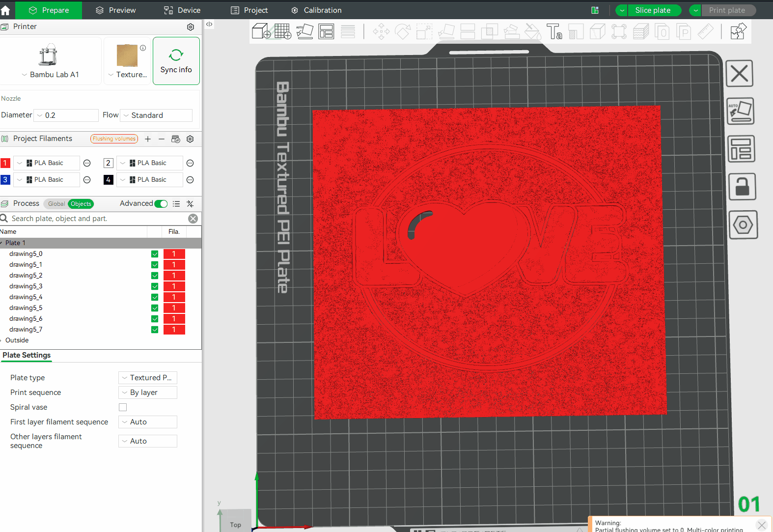Expand the Print sequence By layer dropdown
This screenshot has width=773, height=532.
point(148,392)
